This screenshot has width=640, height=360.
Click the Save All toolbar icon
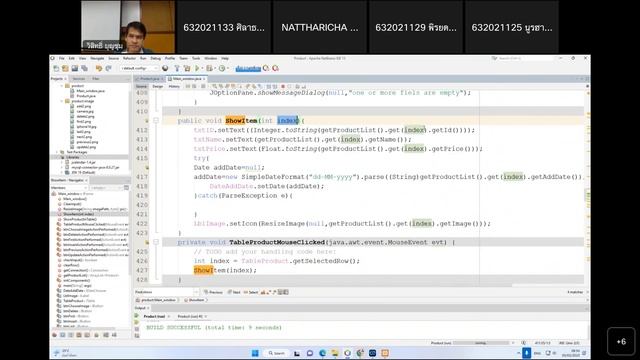[84, 68]
